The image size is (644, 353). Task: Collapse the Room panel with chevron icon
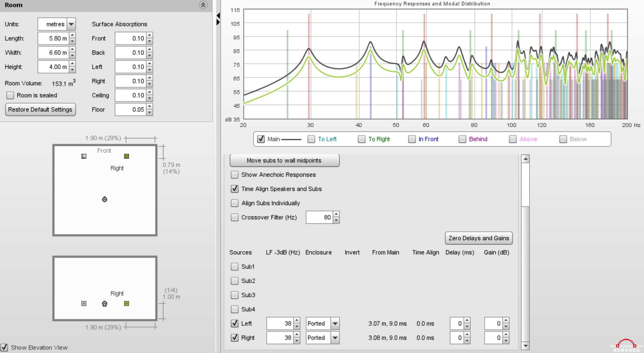point(203,5)
